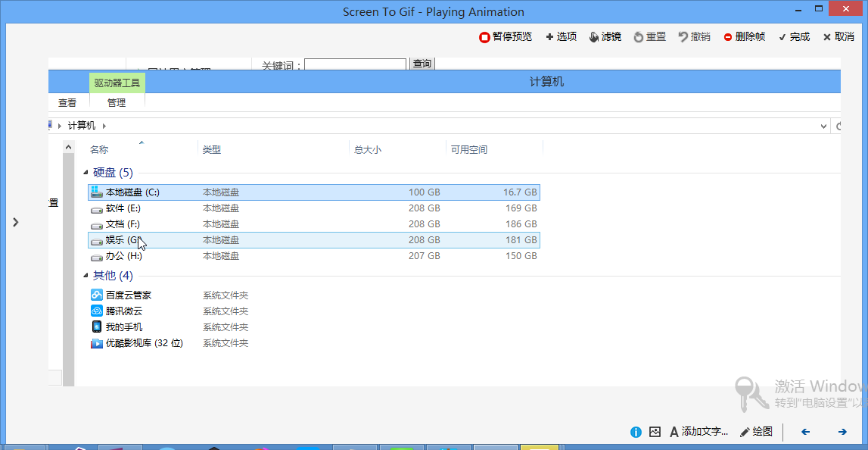Finish editing with 完成

coord(794,37)
